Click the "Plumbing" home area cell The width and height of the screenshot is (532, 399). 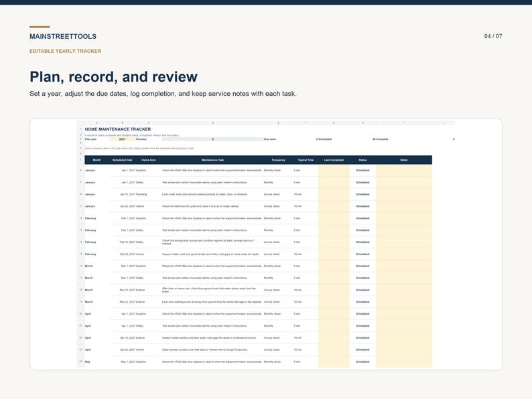tap(141, 195)
